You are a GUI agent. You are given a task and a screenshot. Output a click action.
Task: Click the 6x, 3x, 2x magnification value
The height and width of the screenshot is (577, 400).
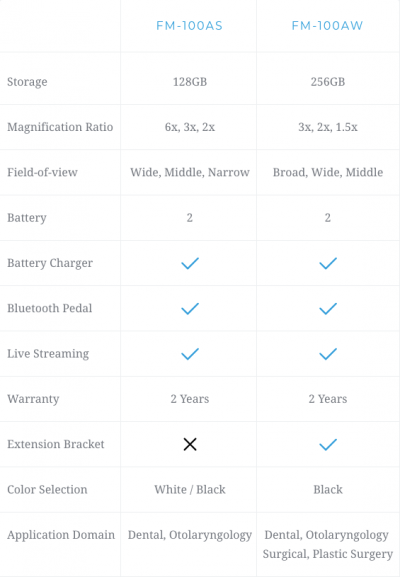pos(190,127)
